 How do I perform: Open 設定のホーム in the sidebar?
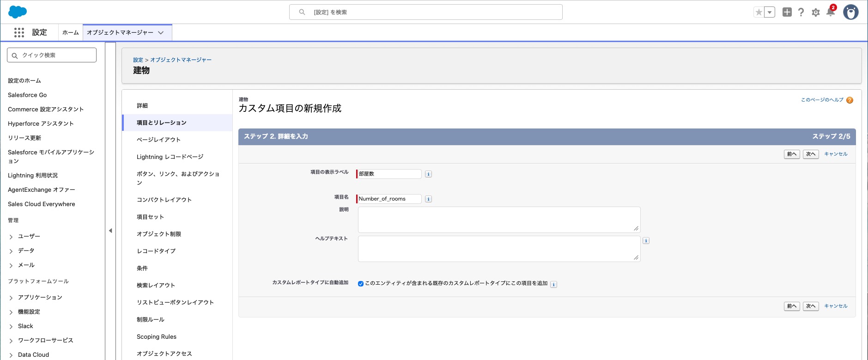coord(24,80)
